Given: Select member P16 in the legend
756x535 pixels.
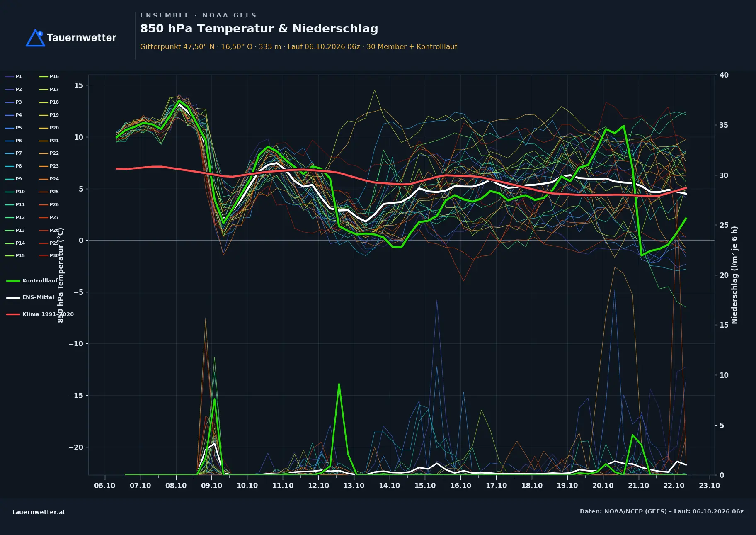Looking at the screenshot, I should tap(49, 76).
